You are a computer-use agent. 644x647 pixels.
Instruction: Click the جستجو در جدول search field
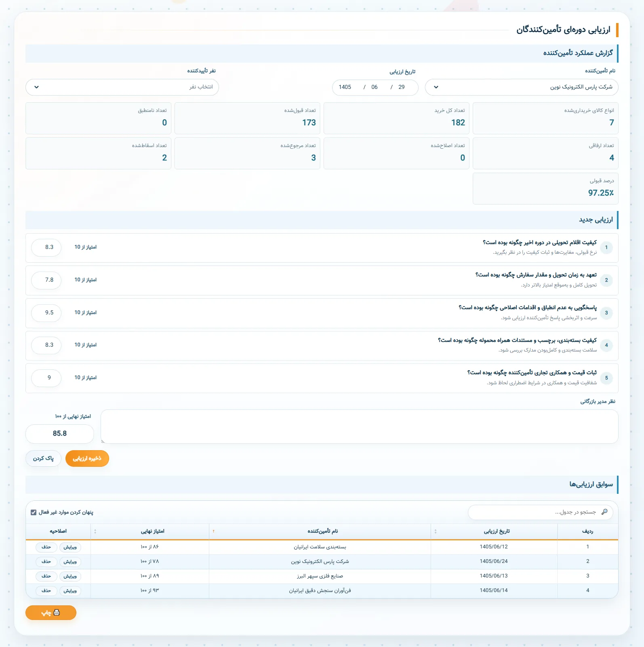(541, 512)
